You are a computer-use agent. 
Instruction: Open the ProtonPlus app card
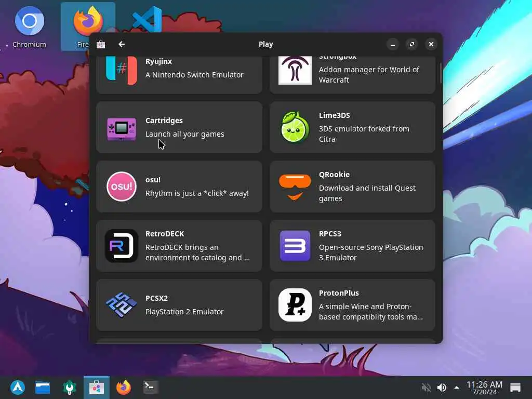[x=353, y=305]
